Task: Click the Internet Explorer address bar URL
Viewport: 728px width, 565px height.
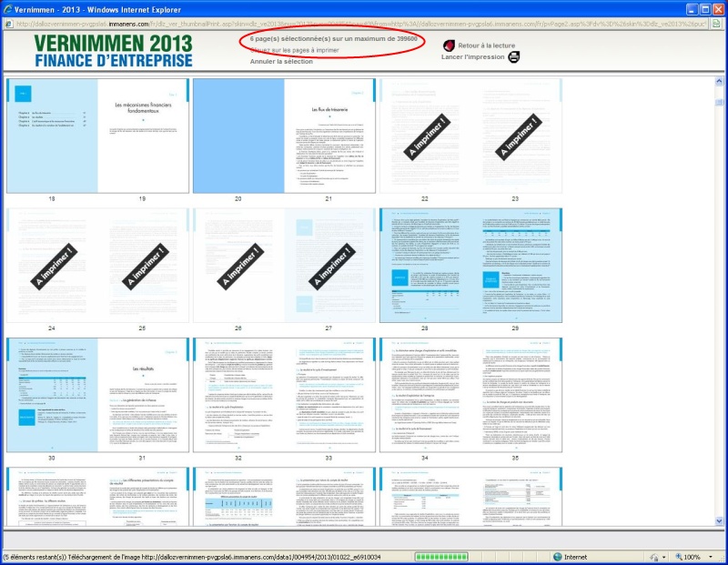Action: [x=361, y=24]
